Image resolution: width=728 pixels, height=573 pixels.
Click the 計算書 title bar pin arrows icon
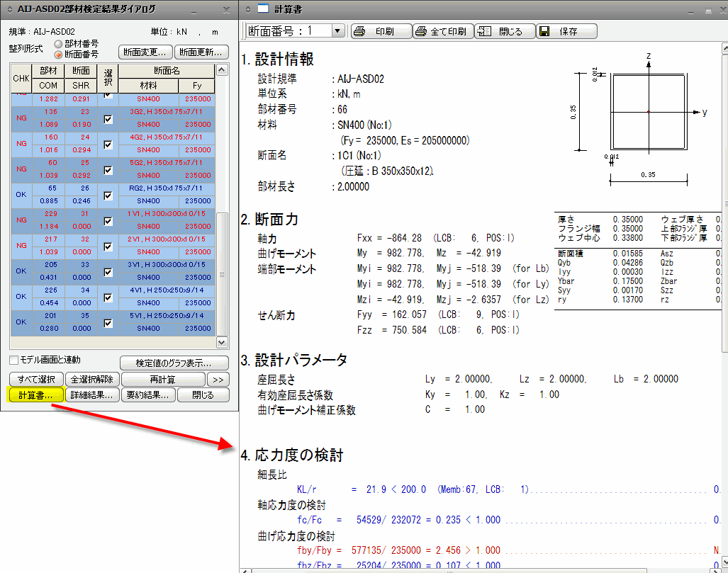(x=248, y=8)
